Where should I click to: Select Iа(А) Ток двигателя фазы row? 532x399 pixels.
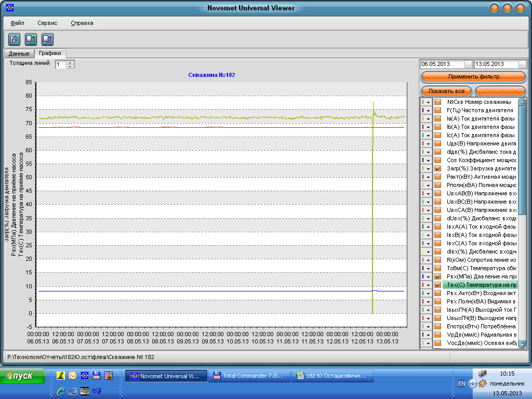(481, 119)
